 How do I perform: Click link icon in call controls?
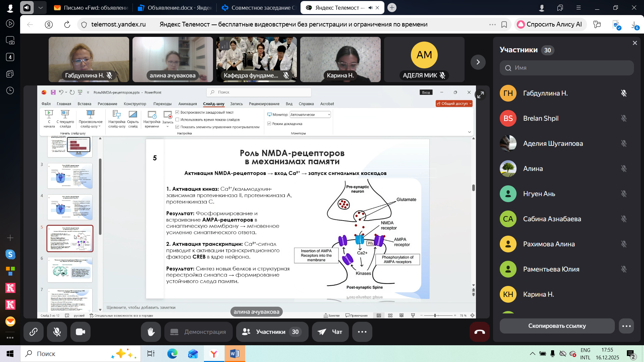[34, 332]
